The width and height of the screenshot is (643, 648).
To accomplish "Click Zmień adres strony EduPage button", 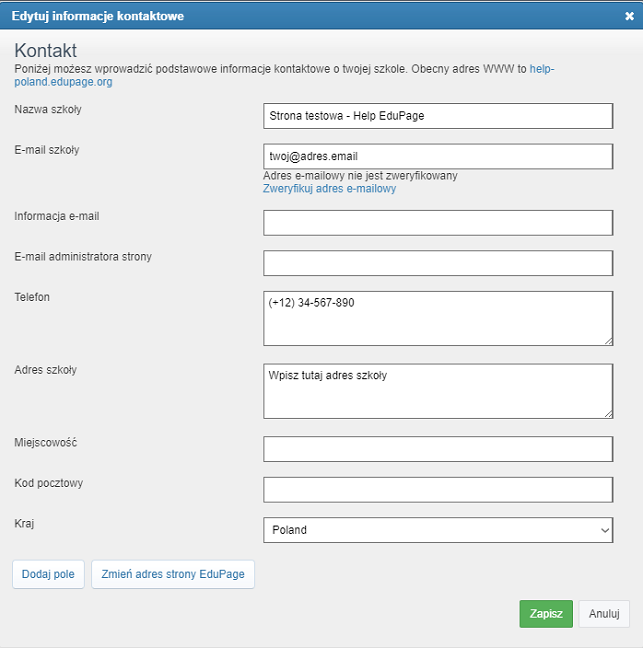I will [173, 574].
